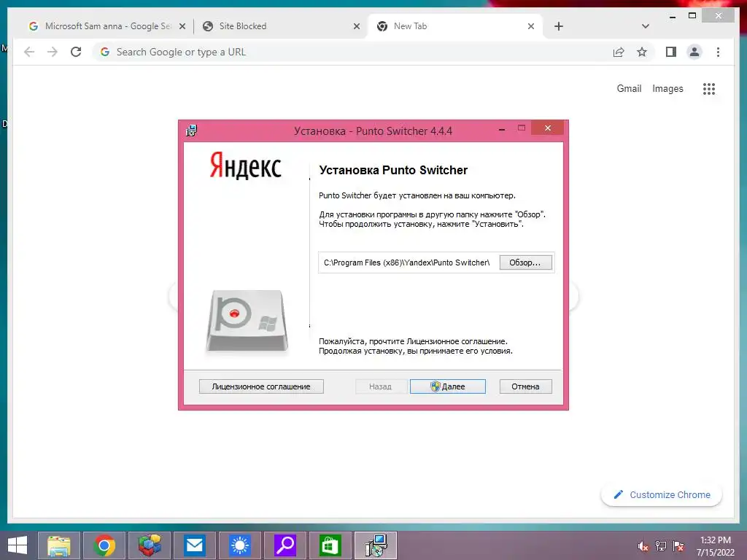Open the Chrome tab search dropdown
Image resolution: width=747 pixels, height=560 pixels.
click(646, 26)
